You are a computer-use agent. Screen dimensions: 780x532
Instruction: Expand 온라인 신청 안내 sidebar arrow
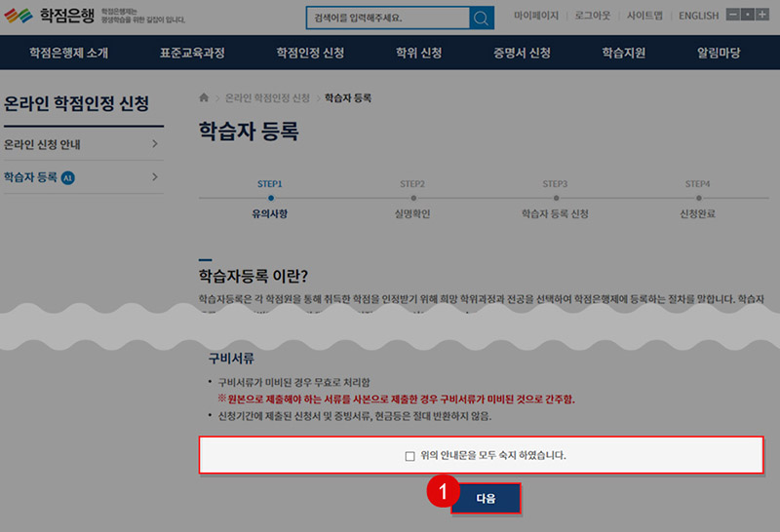tap(155, 145)
